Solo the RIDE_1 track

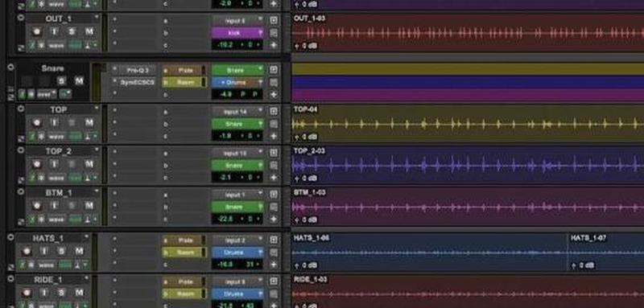62,293
